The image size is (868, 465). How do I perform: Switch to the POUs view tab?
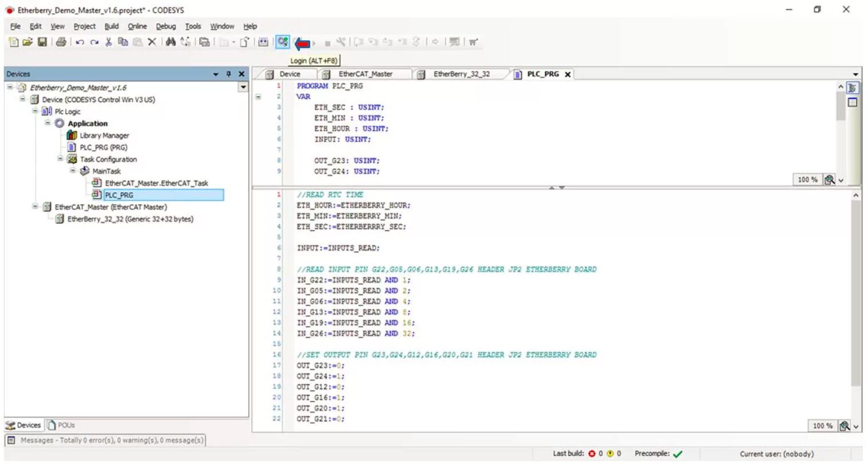pyautogui.click(x=62, y=425)
